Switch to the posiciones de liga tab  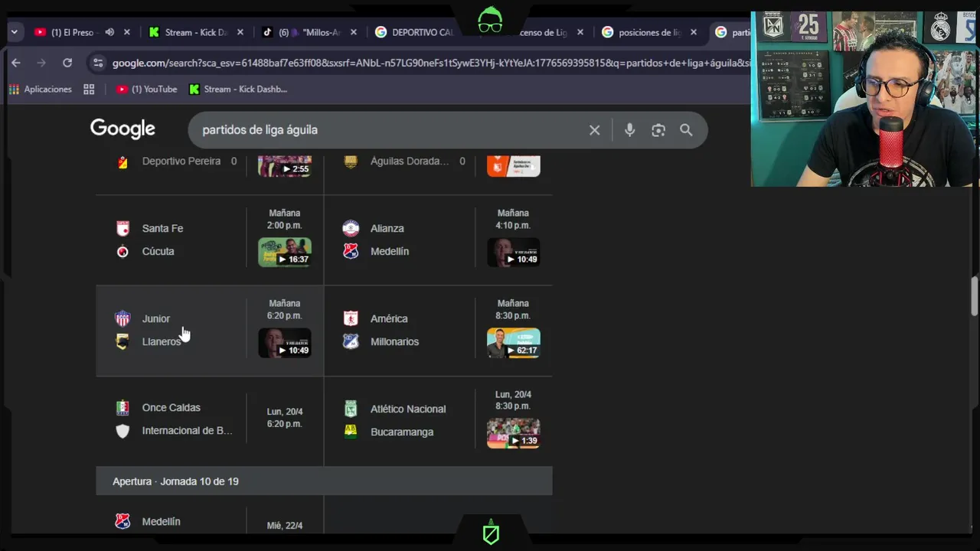point(642,32)
